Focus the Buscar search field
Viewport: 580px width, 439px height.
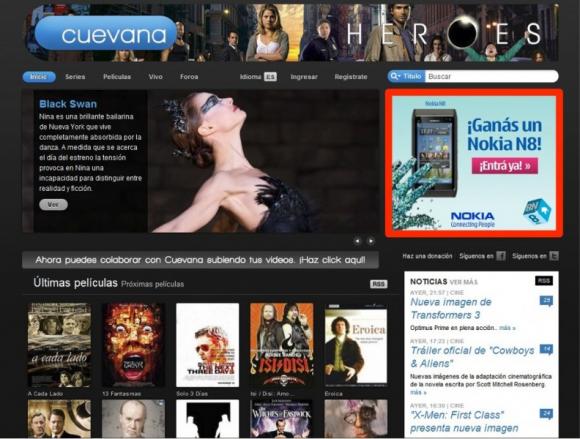pyautogui.click(x=491, y=77)
